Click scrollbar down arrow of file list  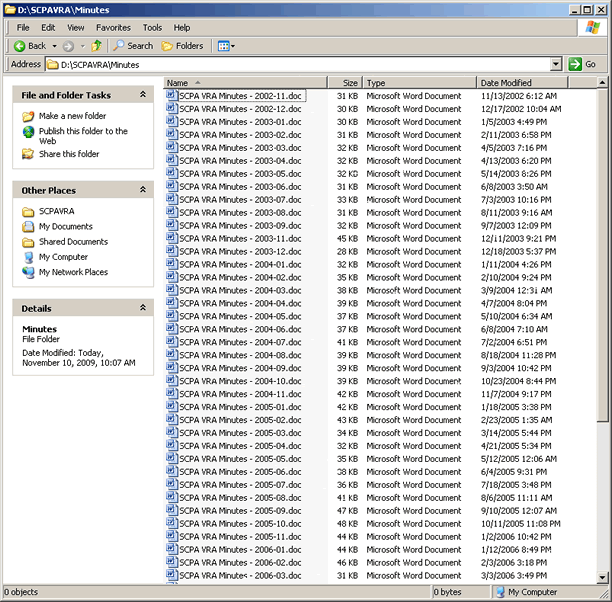pos(602,577)
